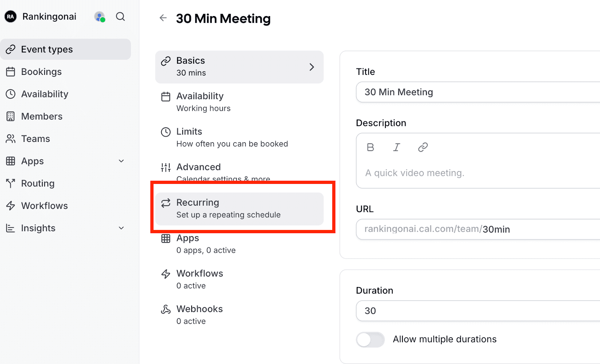Click the RA avatar badge
This screenshot has width=600, height=364.
(x=10, y=16)
